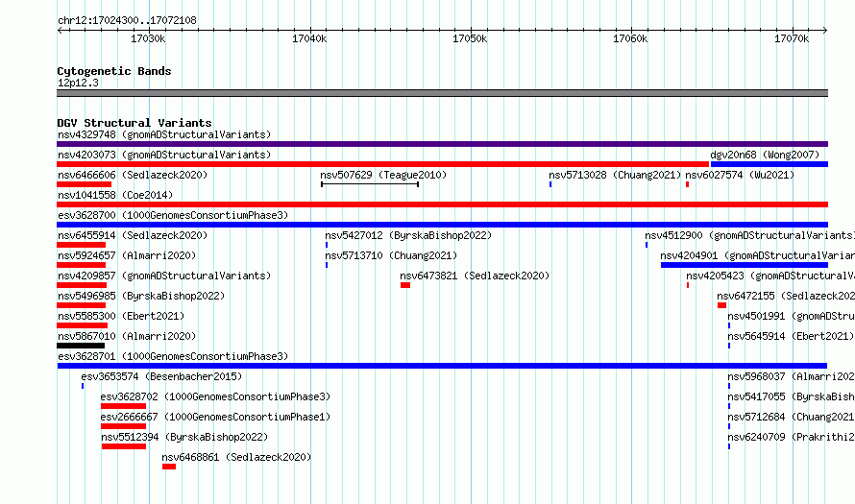The width and height of the screenshot is (855, 504).
Task: Click the 17050k ruler tick label
Action: pos(470,38)
